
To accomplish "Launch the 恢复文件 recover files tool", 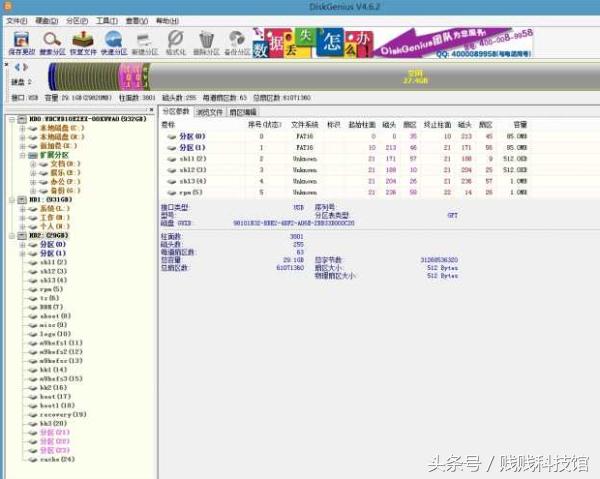I will [83, 43].
